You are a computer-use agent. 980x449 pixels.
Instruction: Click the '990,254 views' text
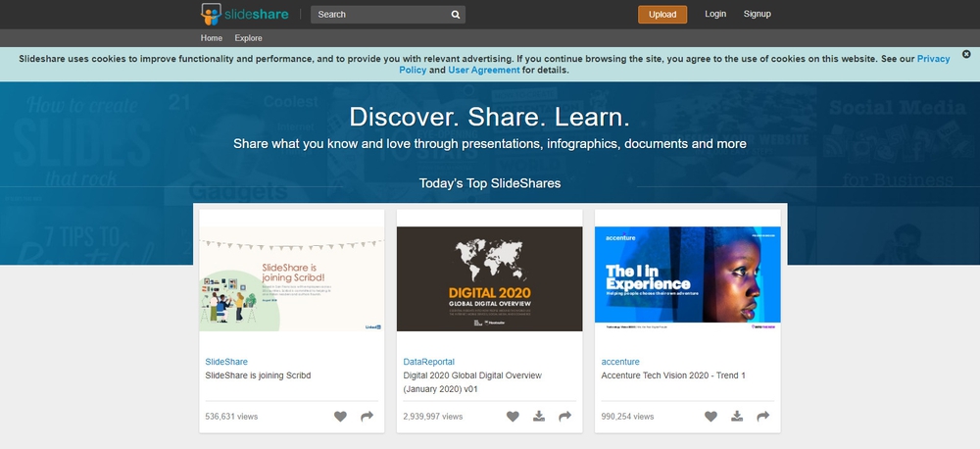627,417
